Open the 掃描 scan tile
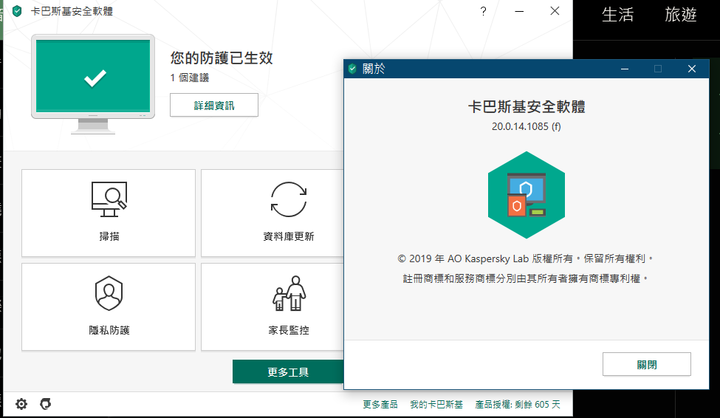 click(x=108, y=213)
